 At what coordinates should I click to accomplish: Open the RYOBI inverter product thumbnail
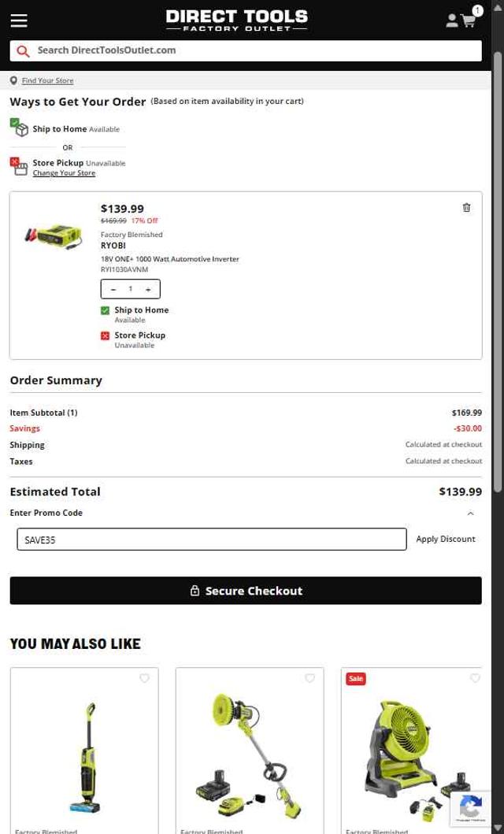[x=50, y=235]
